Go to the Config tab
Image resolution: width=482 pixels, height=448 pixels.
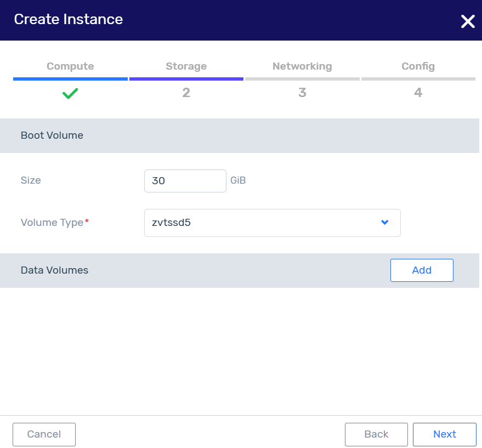(x=418, y=66)
